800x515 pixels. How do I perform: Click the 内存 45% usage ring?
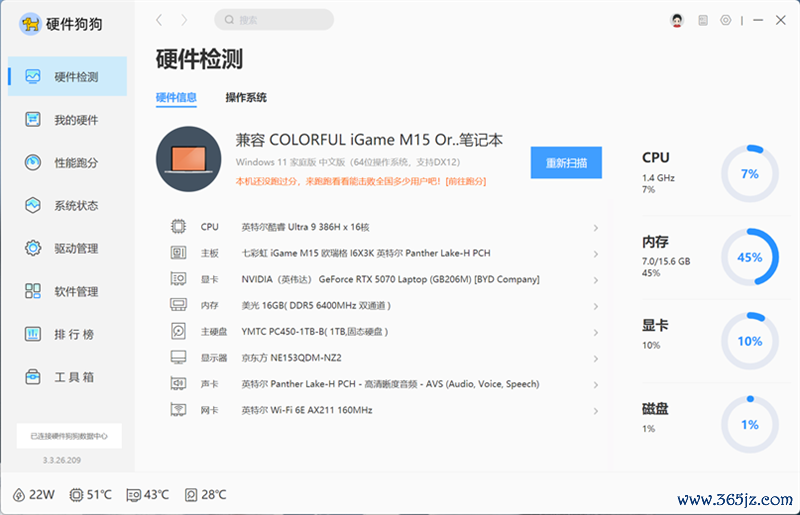coord(749,257)
